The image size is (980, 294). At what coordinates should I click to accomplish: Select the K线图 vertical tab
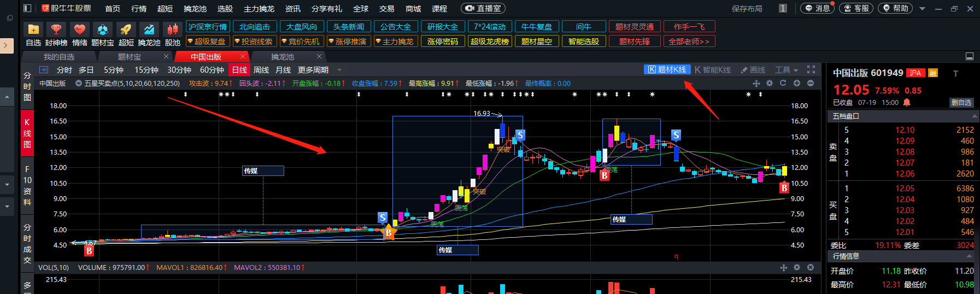[x=27, y=133]
